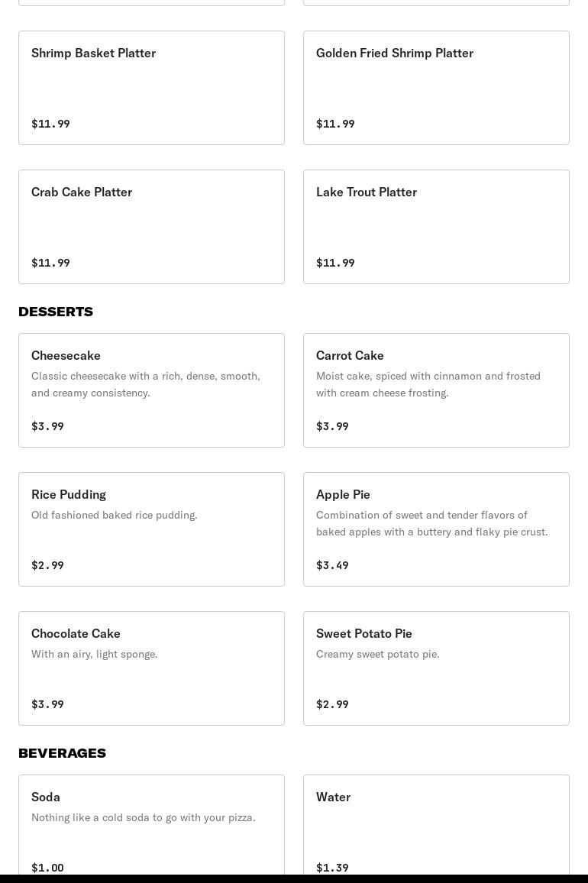Choose Sweet Potato Pie
This screenshot has width=588, height=883.
(437, 668)
